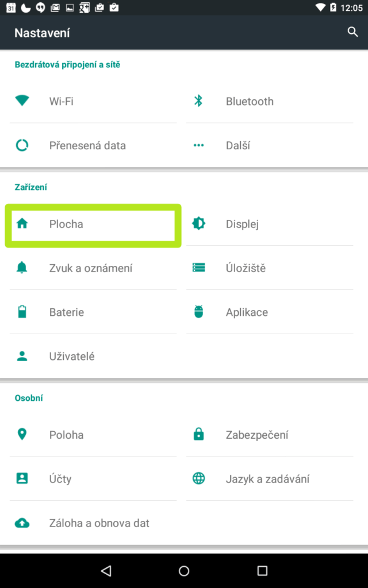Tap the Displej brightness icon
Viewport: 368px width, 588px height.
[198, 224]
